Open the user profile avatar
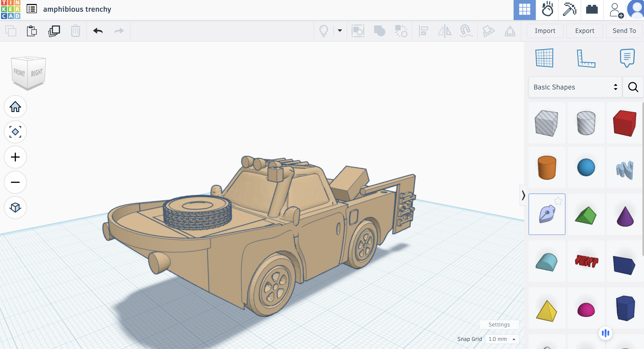 pyautogui.click(x=636, y=9)
